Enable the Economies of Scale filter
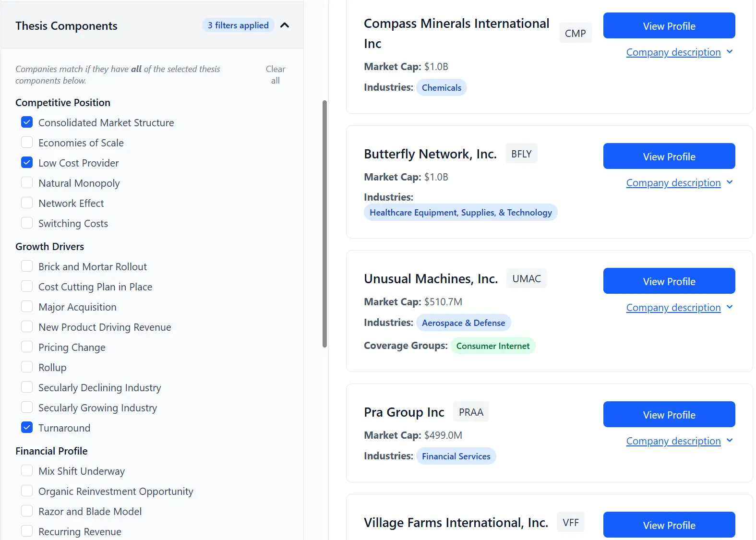This screenshot has width=756, height=540. click(x=27, y=142)
